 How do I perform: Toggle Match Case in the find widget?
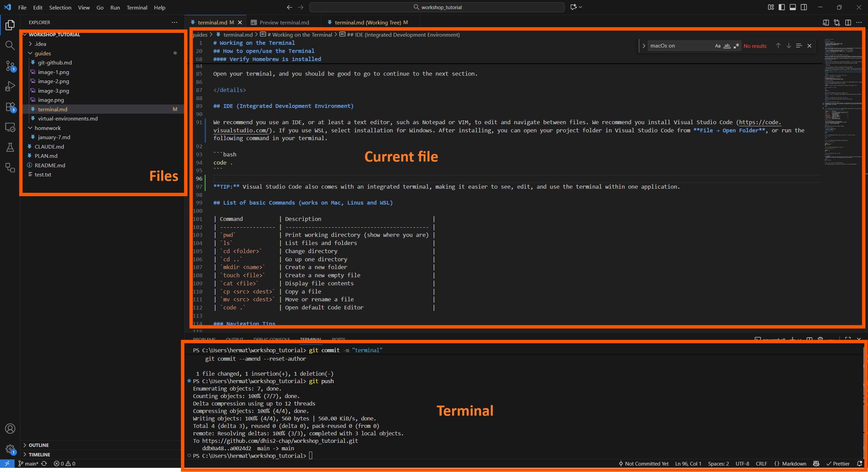(x=717, y=45)
